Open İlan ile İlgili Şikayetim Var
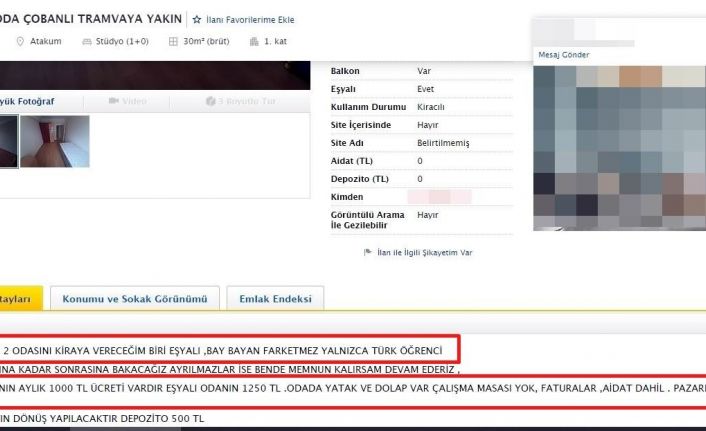Image resolution: width=706 pixels, height=431 pixels. click(x=425, y=253)
